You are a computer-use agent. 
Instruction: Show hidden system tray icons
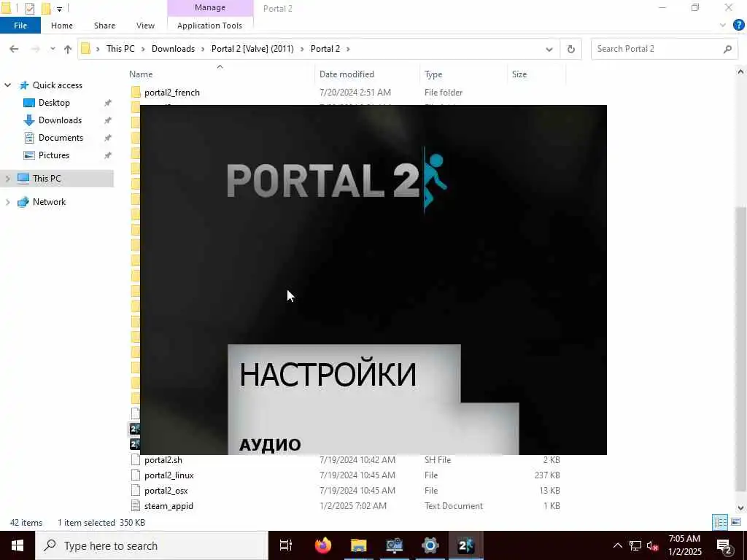(x=617, y=545)
